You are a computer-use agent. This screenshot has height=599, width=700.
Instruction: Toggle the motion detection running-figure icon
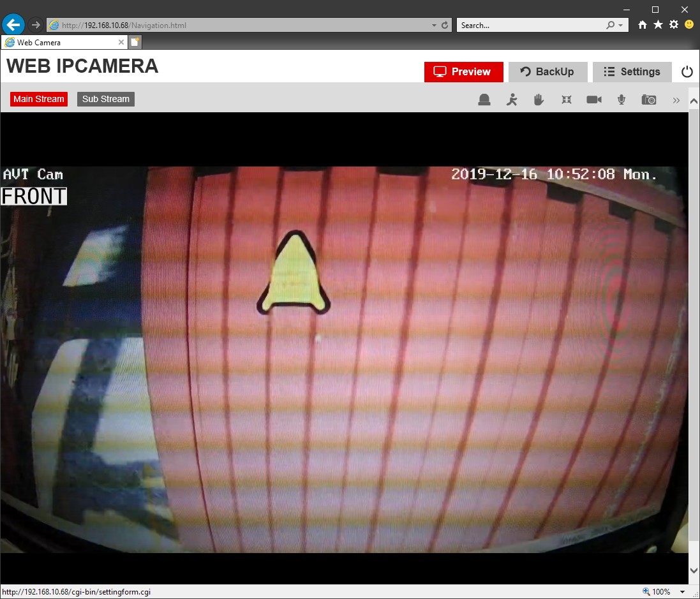(x=512, y=100)
